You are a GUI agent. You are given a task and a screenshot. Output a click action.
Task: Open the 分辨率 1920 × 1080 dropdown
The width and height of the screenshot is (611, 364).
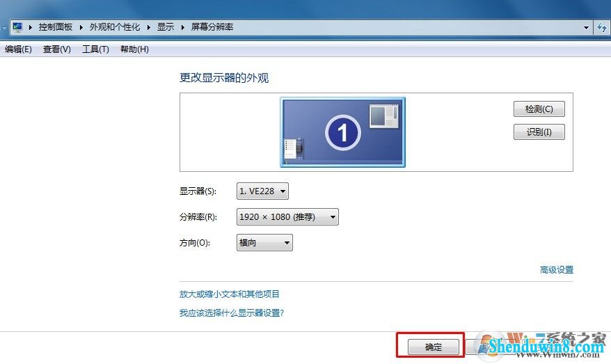click(287, 216)
